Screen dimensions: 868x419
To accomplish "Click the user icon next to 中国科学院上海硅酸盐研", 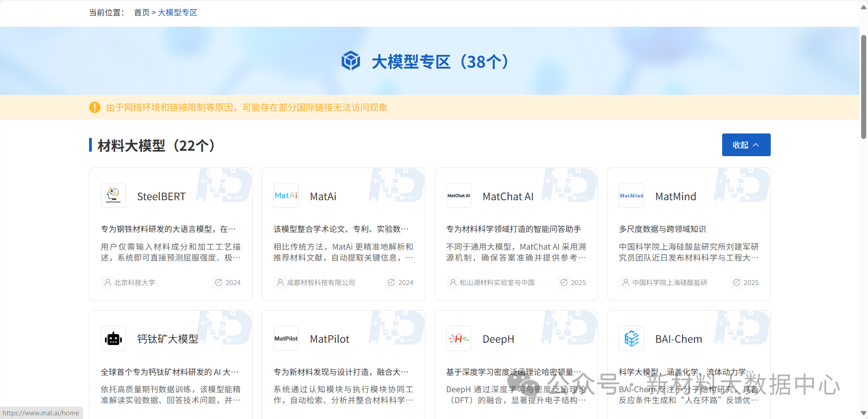I will [x=626, y=282].
